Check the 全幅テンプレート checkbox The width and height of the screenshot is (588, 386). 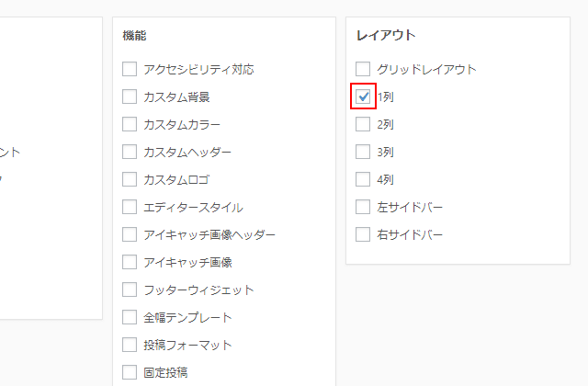pyautogui.click(x=130, y=317)
